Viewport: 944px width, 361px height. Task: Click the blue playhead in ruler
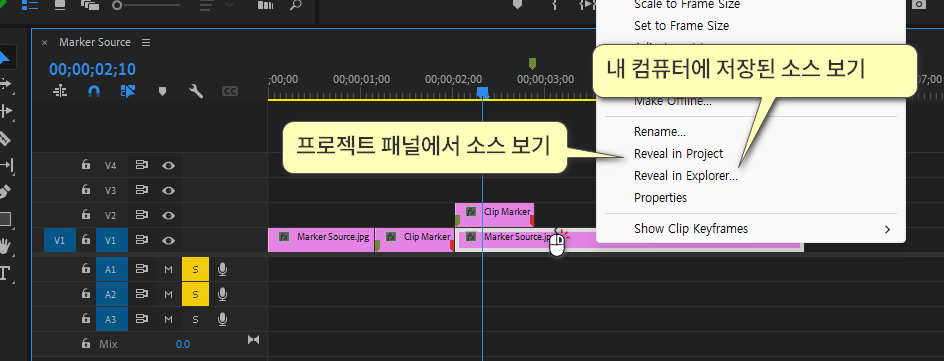tap(482, 92)
